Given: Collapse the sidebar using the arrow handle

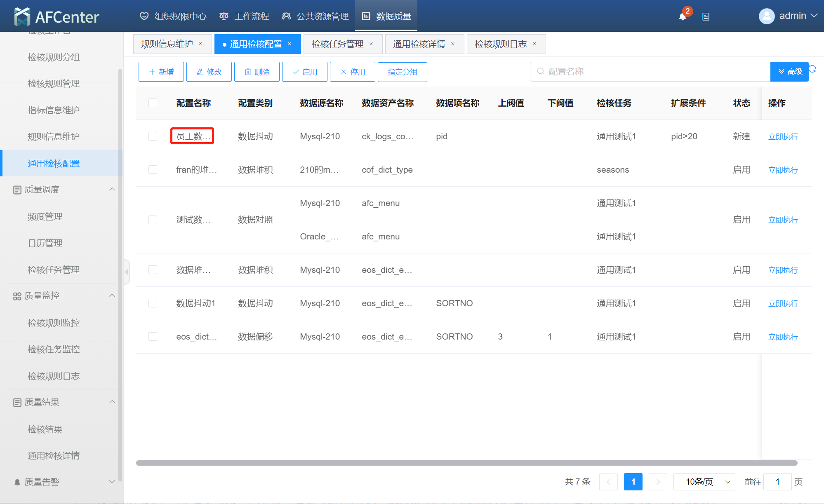Looking at the screenshot, I should click(x=127, y=272).
